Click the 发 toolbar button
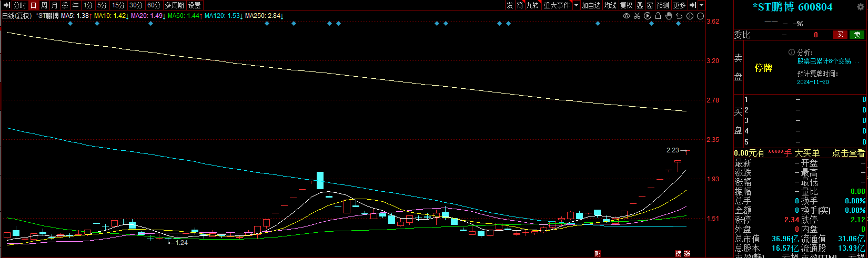This screenshot has height=258, width=868. point(510,5)
